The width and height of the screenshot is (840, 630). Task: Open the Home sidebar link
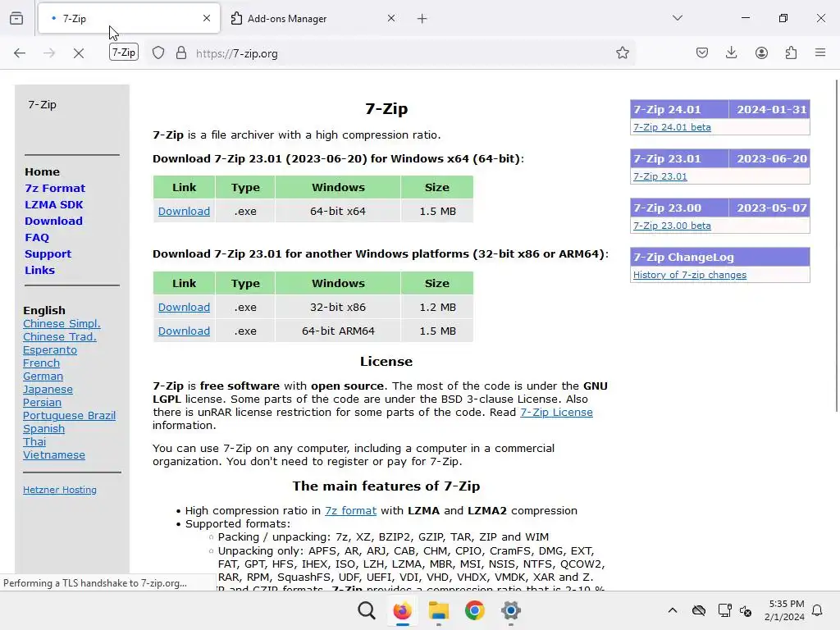pyautogui.click(x=43, y=172)
